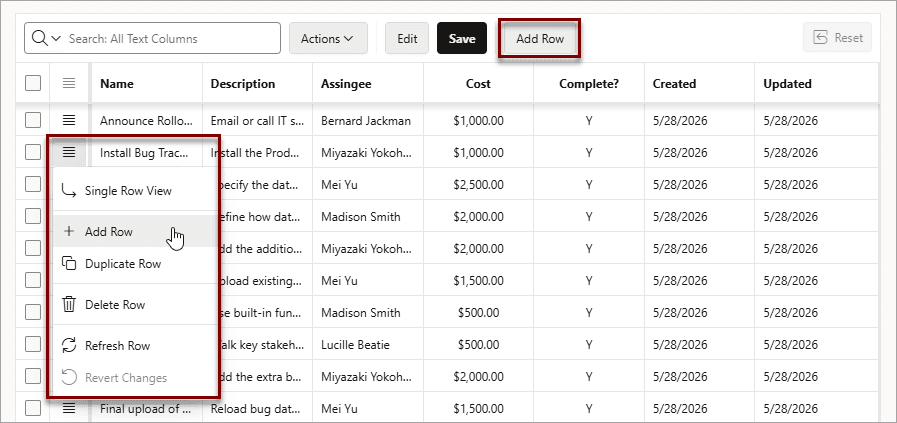Choose Single Row View from menu
This screenshot has height=423, width=897.
(135, 191)
